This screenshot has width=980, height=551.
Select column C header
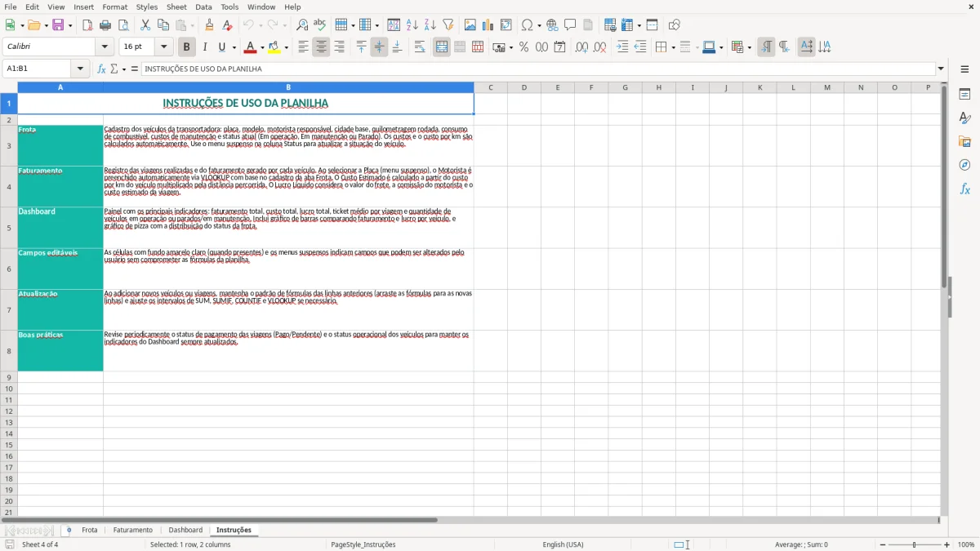491,87
